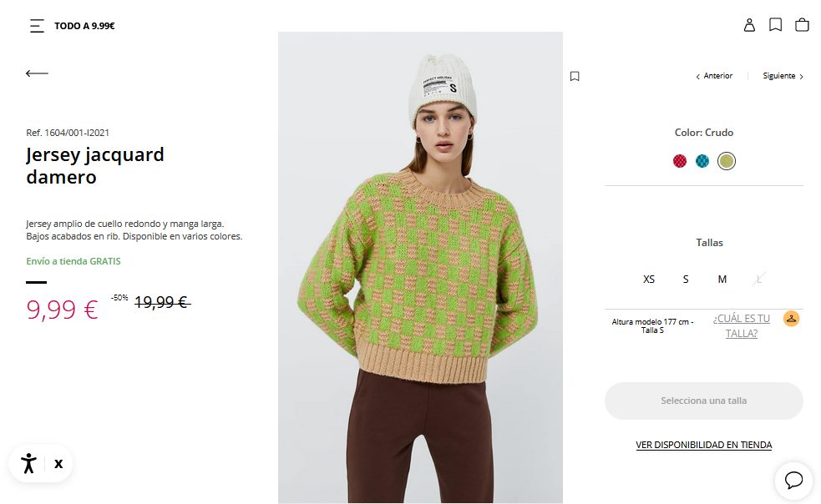The width and height of the screenshot is (821, 504).
Task: Open the accessibility figure icon
Action: point(28,463)
